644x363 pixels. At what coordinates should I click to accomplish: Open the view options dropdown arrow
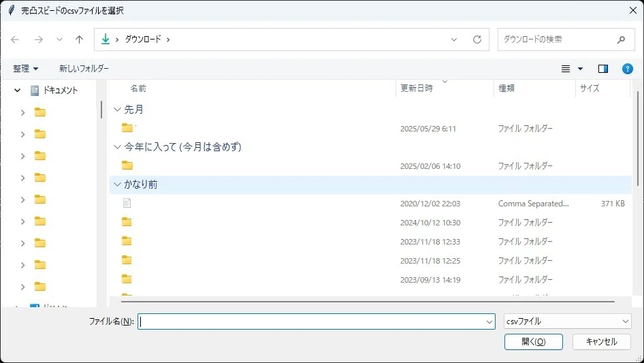[580, 69]
